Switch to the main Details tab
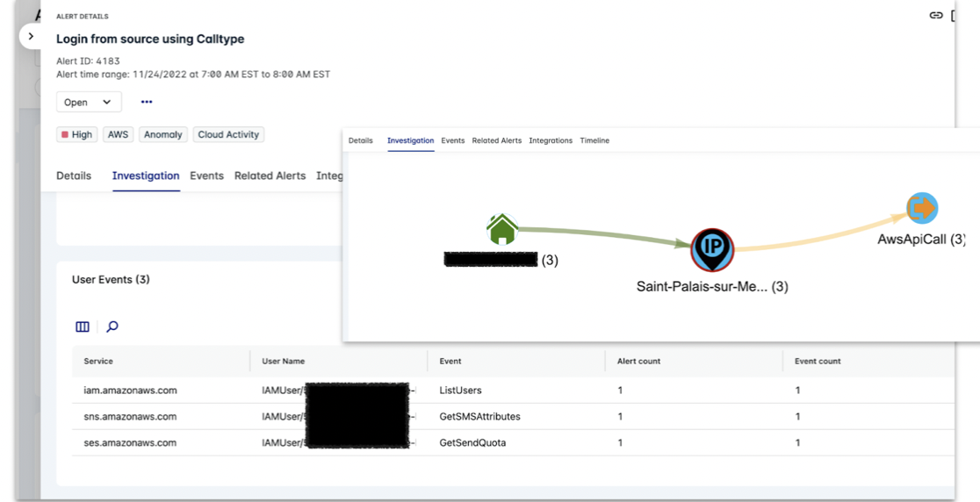The height and width of the screenshot is (502, 980). (74, 176)
